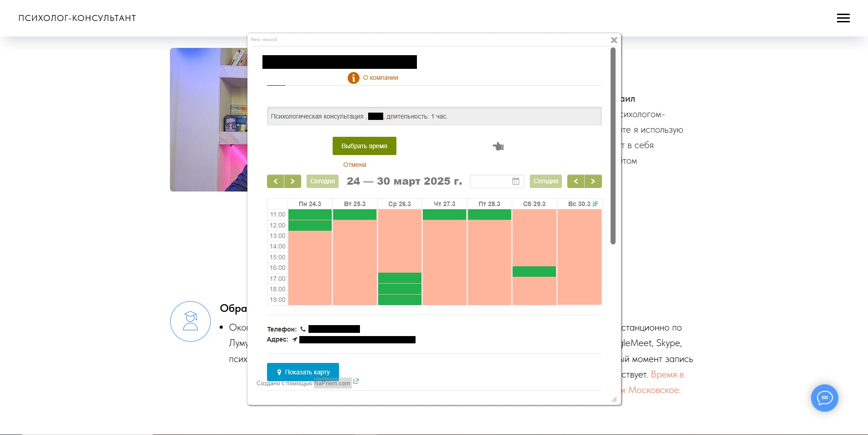Image resolution: width=868 pixels, height=435 pixels.
Task: Close the New record dialog
Action: 614,40
